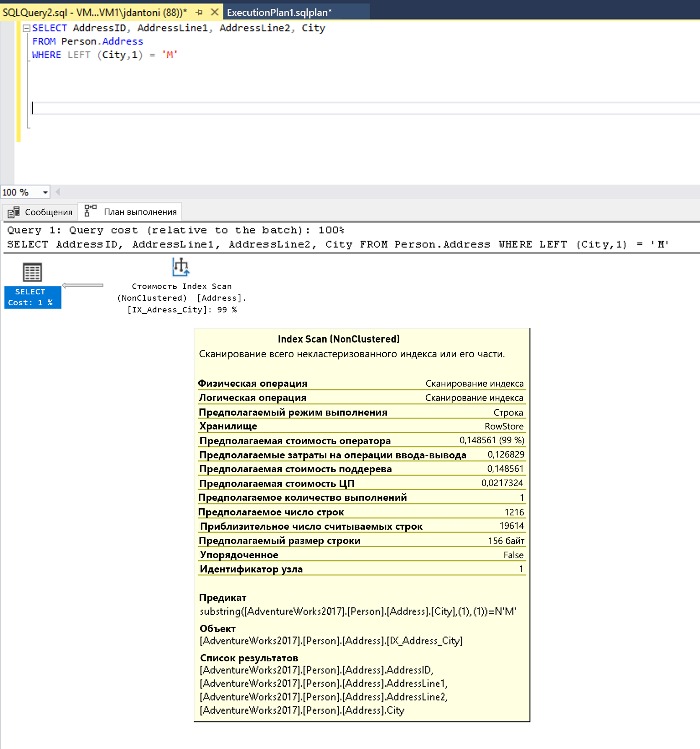Click the Хранилище property label
This screenshot has height=749, width=700.
click(x=228, y=427)
